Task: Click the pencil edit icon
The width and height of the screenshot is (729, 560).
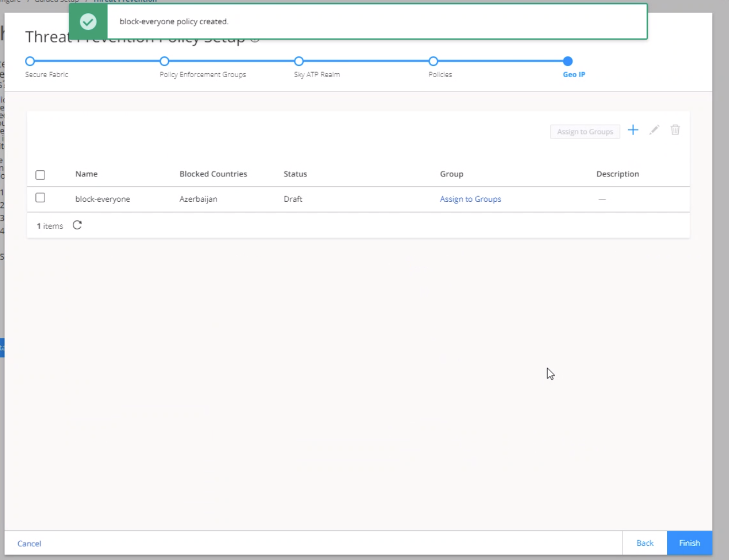Action: pyautogui.click(x=654, y=130)
